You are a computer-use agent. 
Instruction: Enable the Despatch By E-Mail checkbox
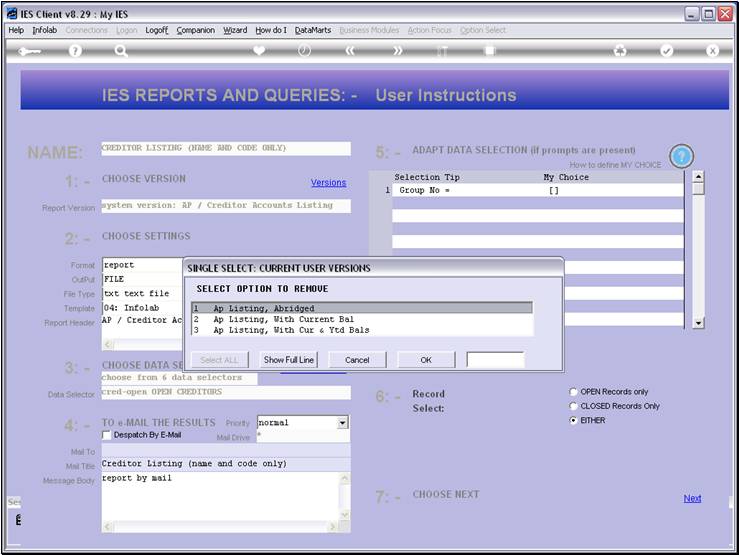(107, 435)
